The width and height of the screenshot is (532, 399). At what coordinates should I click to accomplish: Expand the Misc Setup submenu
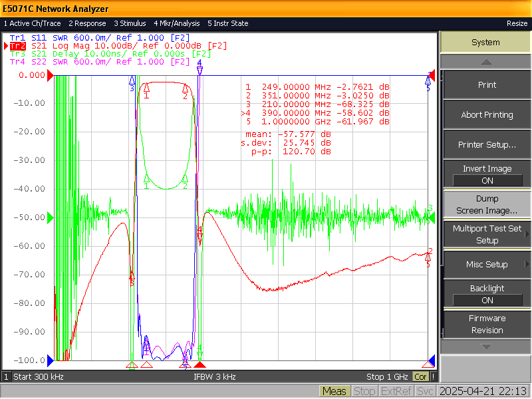pyautogui.click(x=487, y=264)
